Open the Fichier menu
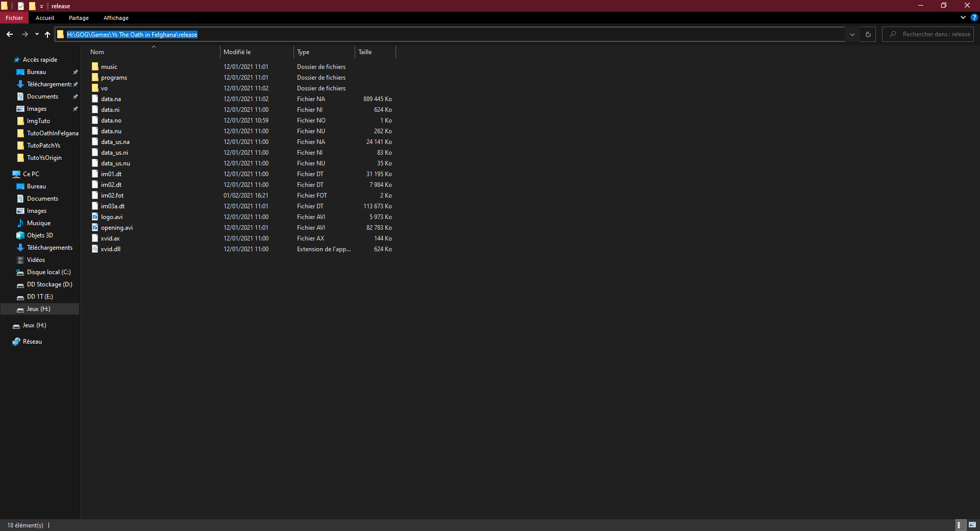Screen dimensions: 980x531 pos(14,18)
